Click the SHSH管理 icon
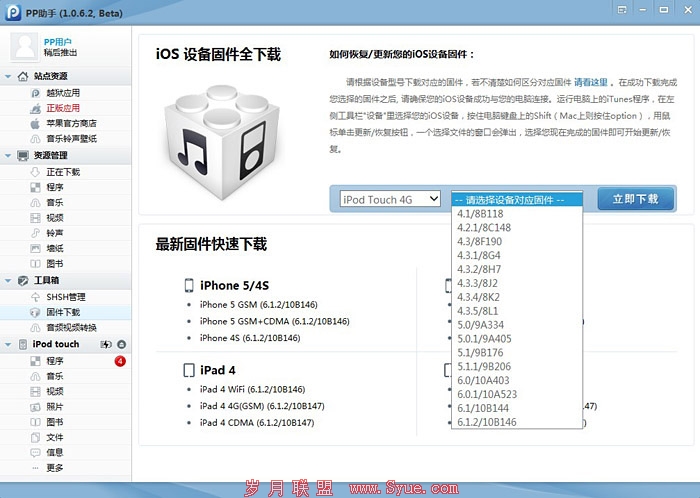700x498 pixels. [35, 297]
